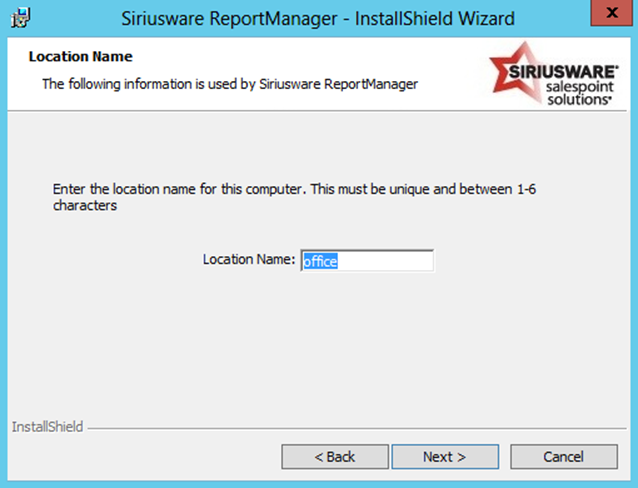638x488 pixels.
Task: Click the bold Location Name heading
Action: 81,57
